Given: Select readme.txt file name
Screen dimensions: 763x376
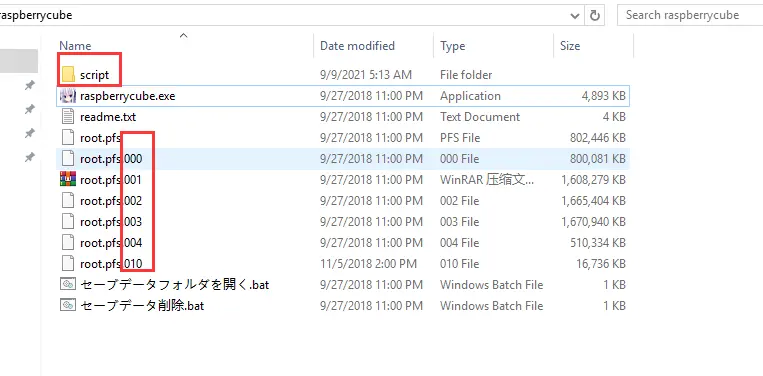Looking at the screenshot, I should [x=108, y=117].
